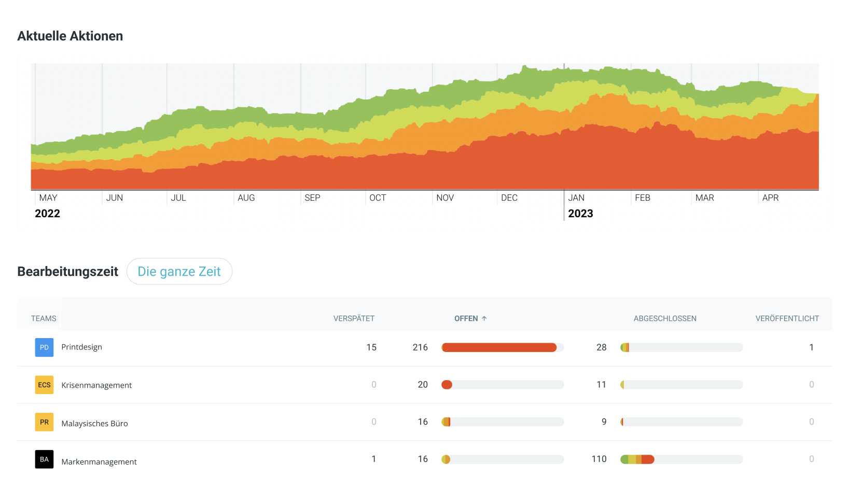Click Krisenmanagement completed count 11

coord(602,385)
